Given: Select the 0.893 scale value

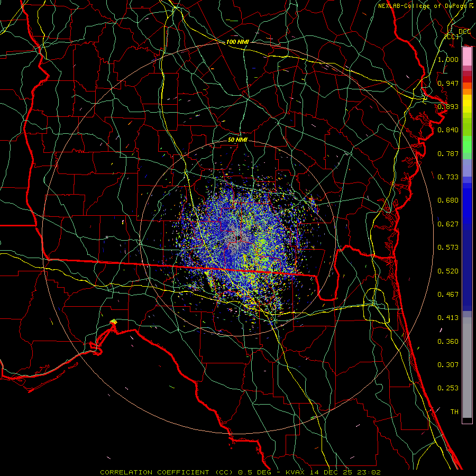Looking at the screenshot, I should (x=448, y=106).
